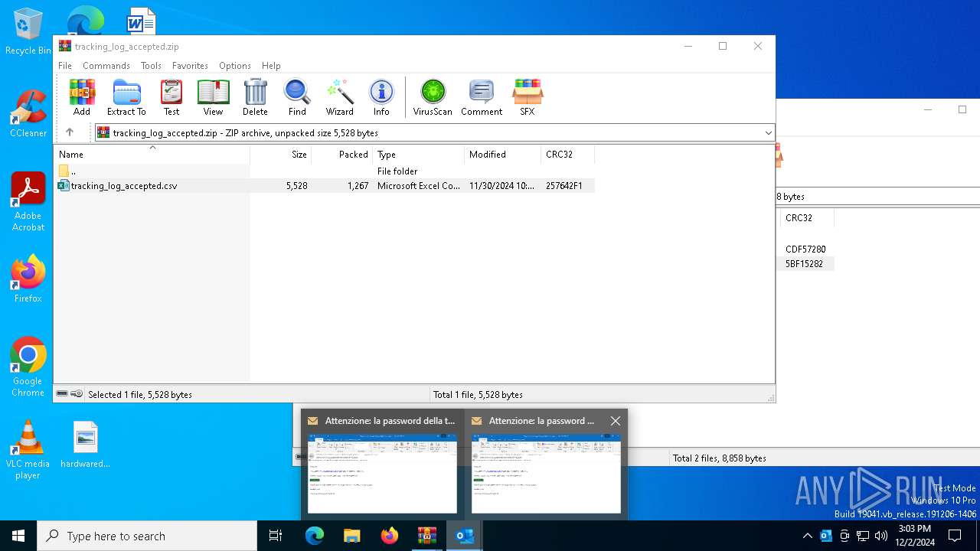Open the notification center icon

coord(955,536)
